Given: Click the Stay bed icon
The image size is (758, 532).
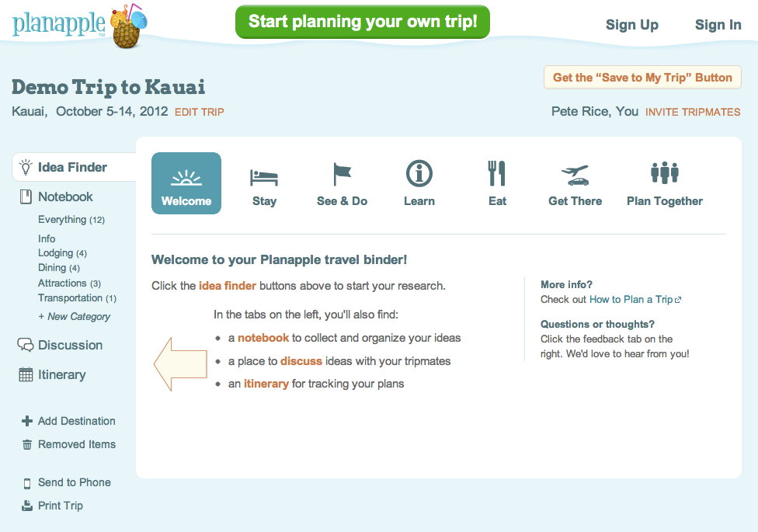Looking at the screenshot, I should coord(264,176).
